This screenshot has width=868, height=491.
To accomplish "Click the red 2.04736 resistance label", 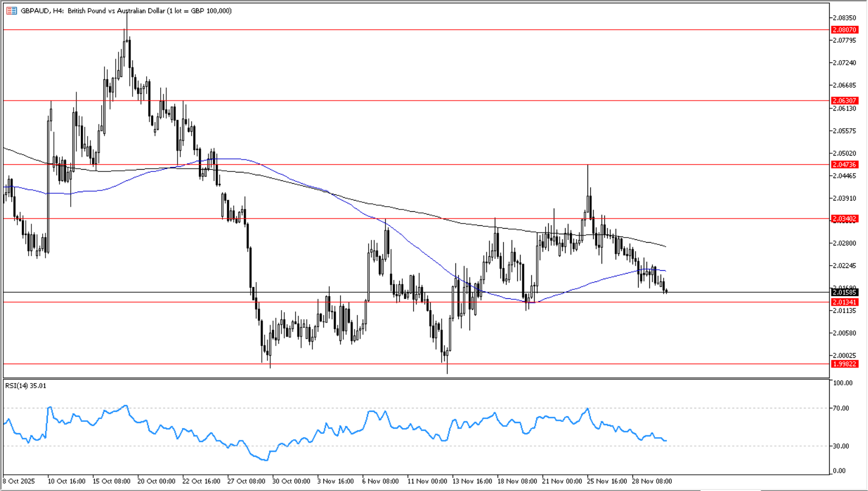I will click(x=844, y=165).
